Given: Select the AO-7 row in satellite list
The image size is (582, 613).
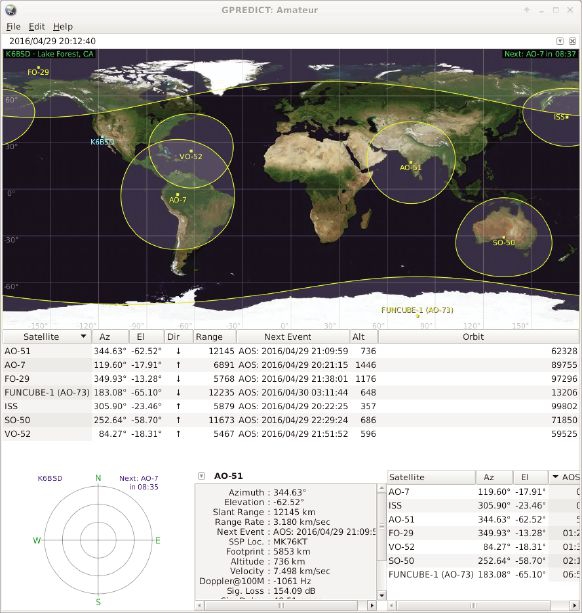Looking at the screenshot, I should [x=291, y=365].
